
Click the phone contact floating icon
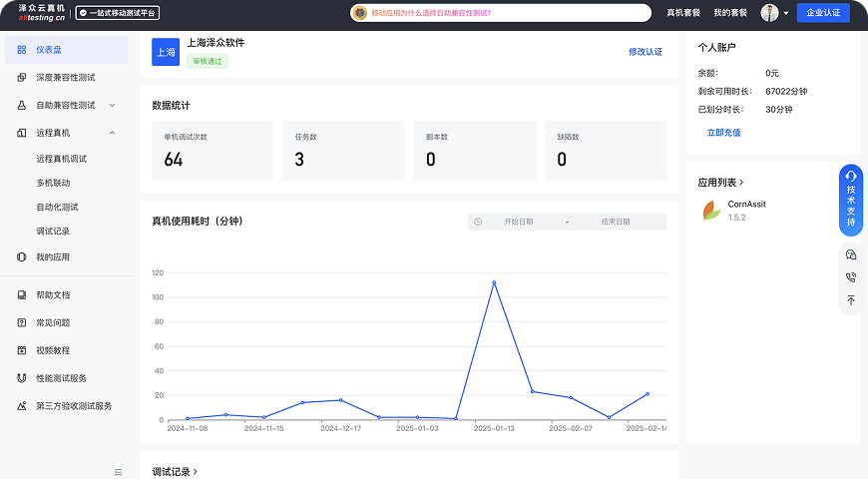(851, 277)
